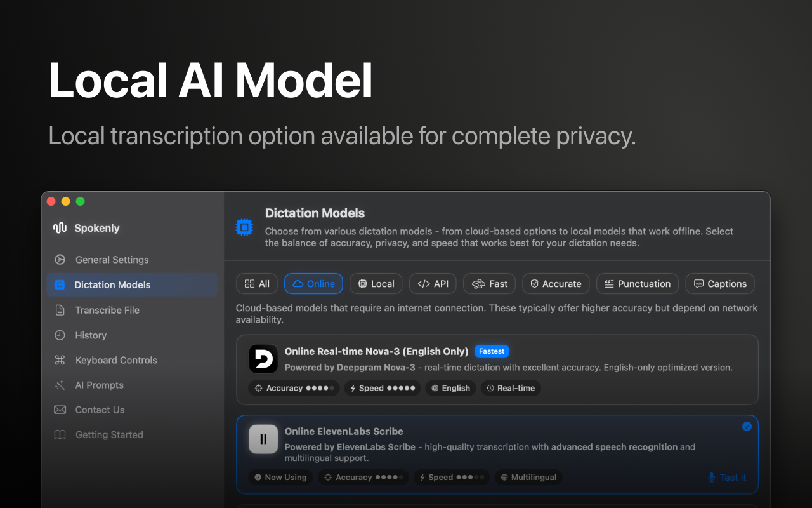Image resolution: width=812 pixels, height=508 pixels.
Task: Open the Transcribe File section
Action: pyautogui.click(x=132, y=310)
